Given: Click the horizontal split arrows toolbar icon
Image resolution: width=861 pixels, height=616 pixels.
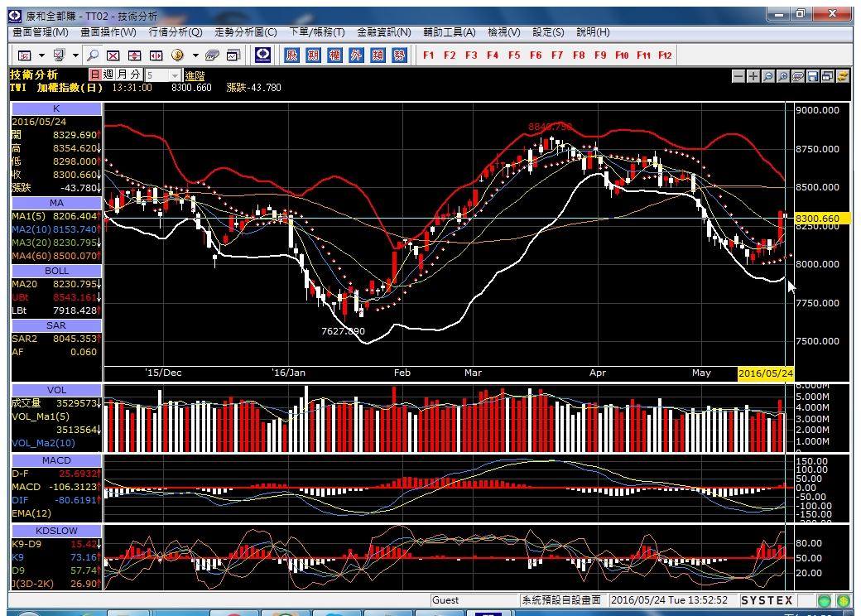Looking at the screenshot, I should (156, 55).
